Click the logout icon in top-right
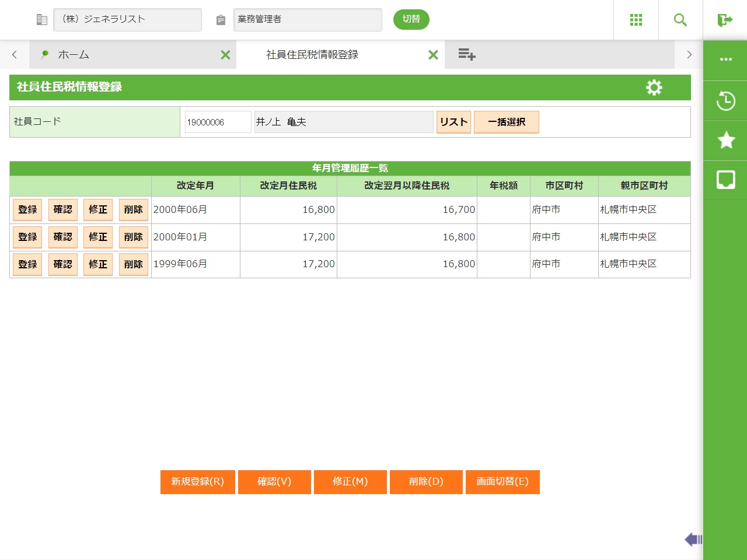The width and height of the screenshot is (747, 560). tap(725, 20)
